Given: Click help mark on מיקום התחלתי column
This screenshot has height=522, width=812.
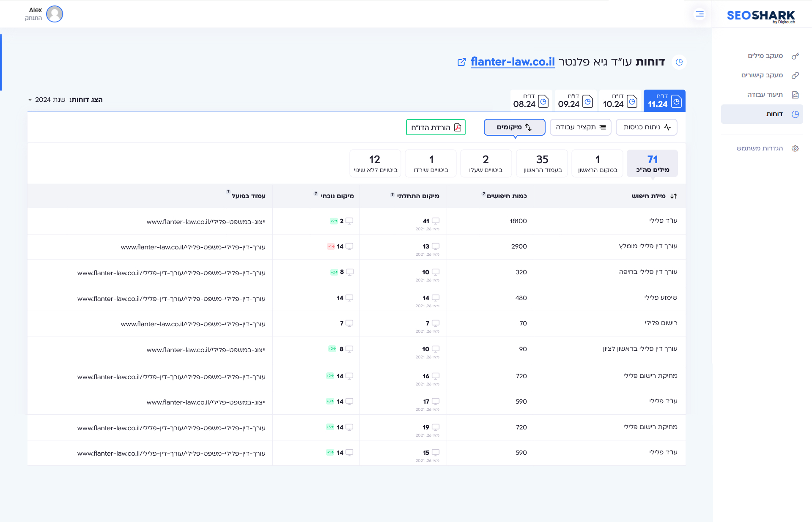Looking at the screenshot, I should click(392, 194).
